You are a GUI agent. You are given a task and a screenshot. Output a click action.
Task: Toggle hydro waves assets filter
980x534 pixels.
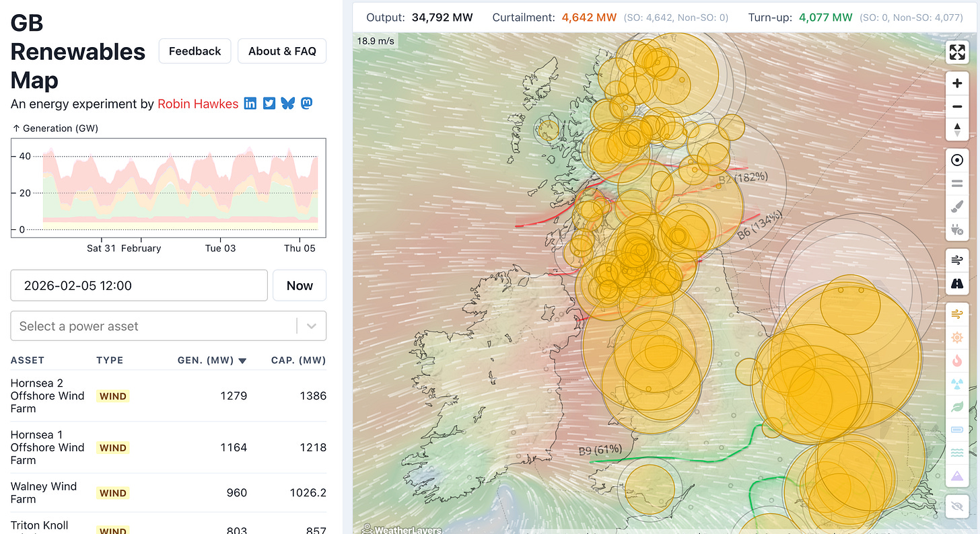957,453
